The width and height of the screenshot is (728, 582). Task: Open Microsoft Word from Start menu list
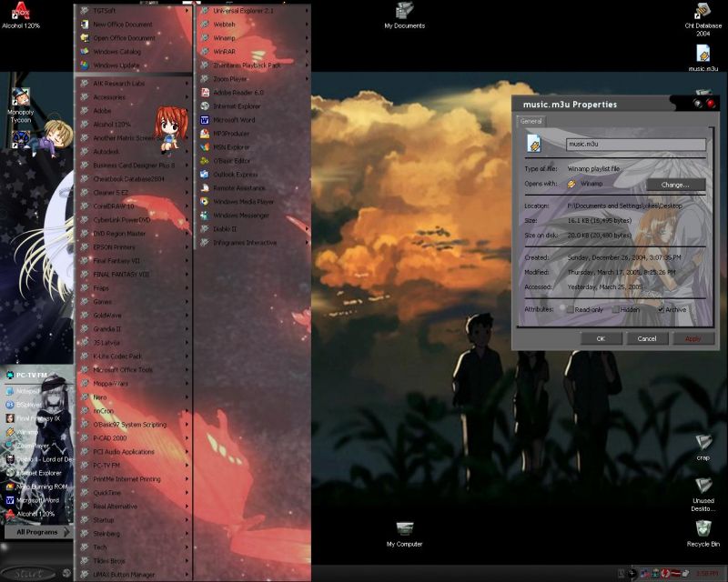point(37,500)
